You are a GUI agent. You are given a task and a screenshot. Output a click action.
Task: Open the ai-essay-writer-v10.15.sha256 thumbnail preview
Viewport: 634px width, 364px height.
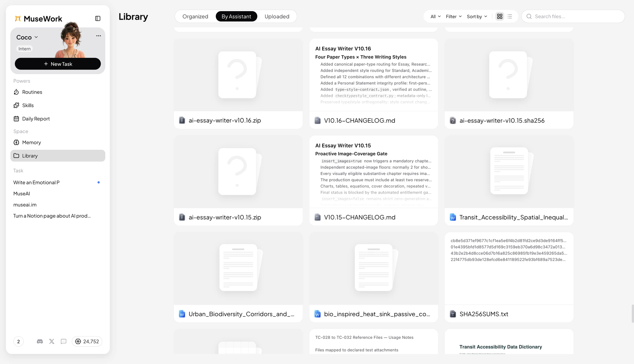(x=509, y=75)
